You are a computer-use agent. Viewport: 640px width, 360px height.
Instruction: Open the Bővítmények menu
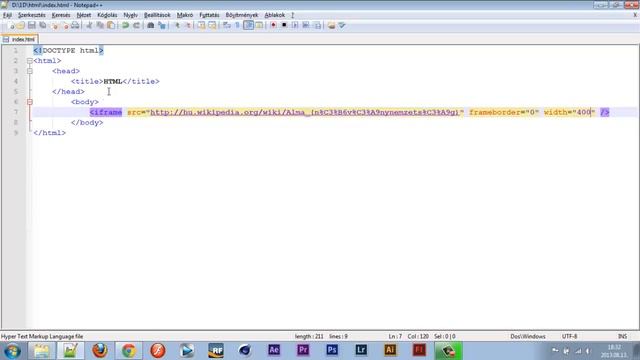pyautogui.click(x=242, y=15)
